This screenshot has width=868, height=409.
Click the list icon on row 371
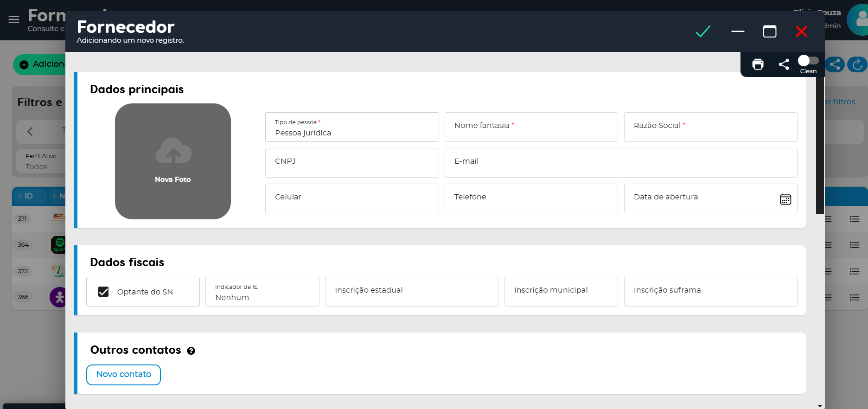click(x=854, y=219)
